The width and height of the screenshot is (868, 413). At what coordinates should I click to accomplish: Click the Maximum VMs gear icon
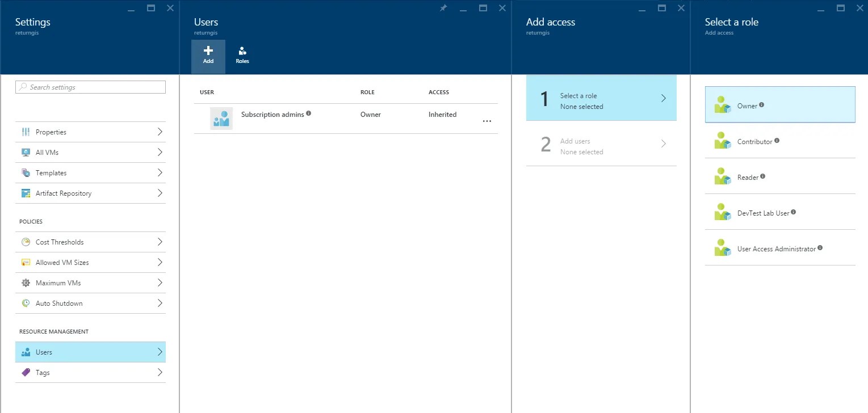tap(26, 283)
